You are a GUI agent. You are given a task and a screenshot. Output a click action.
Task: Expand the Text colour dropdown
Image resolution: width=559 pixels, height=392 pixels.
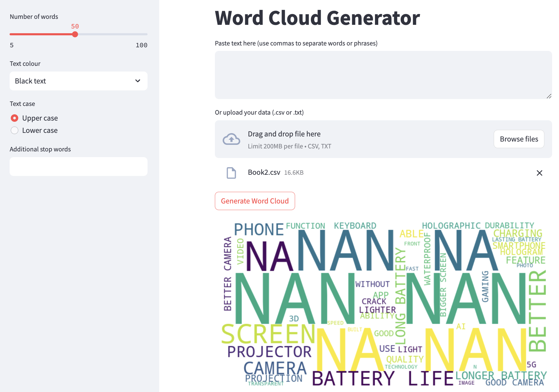(x=78, y=81)
